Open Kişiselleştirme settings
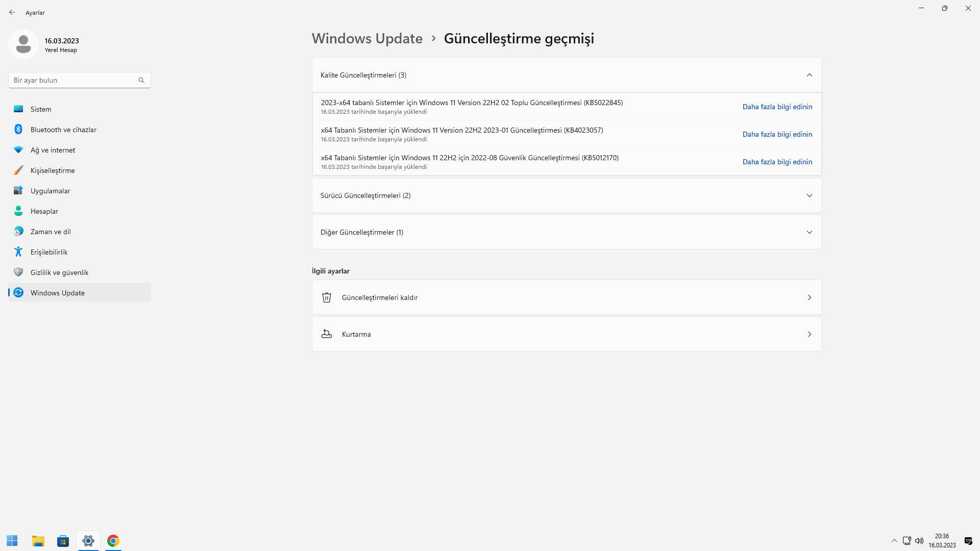 tap(80, 170)
